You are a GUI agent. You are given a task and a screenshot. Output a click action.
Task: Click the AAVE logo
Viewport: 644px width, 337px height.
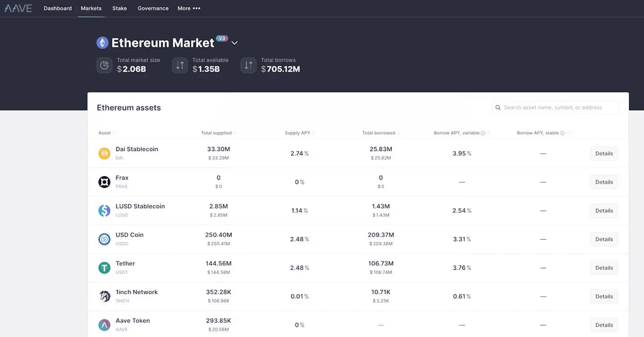pyautogui.click(x=18, y=8)
